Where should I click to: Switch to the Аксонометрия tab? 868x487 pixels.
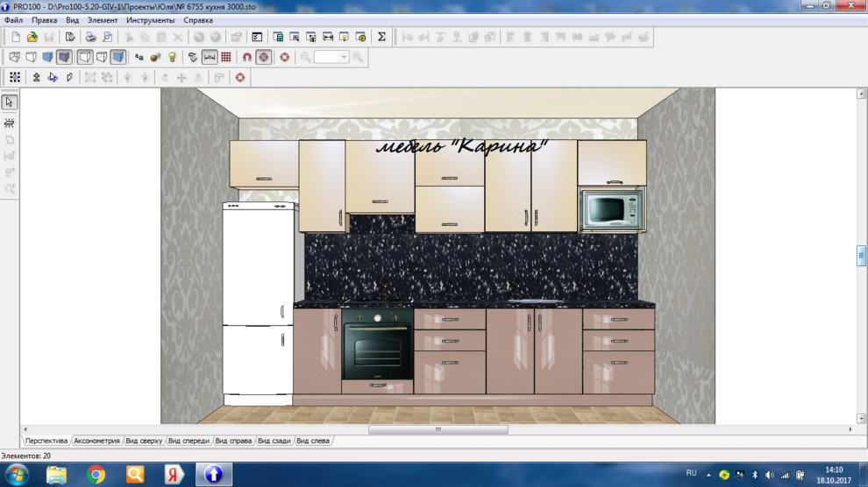tap(96, 441)
